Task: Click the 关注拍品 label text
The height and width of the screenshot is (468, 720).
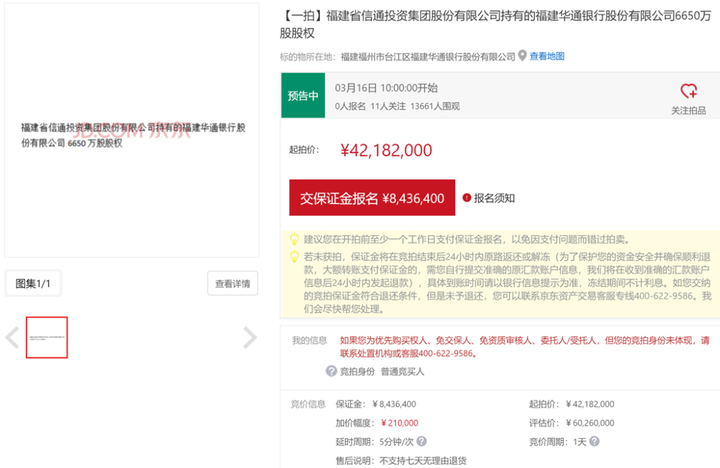Action: [688, 109]
